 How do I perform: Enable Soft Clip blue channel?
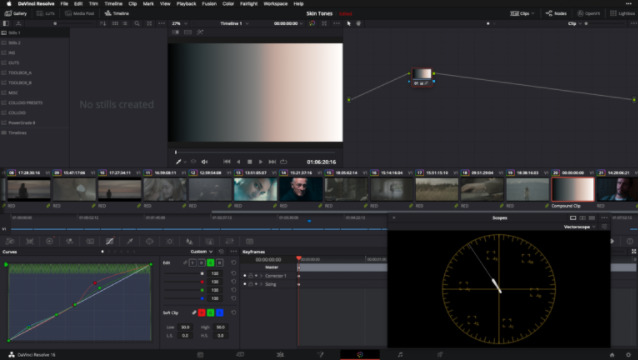[219, 313]
